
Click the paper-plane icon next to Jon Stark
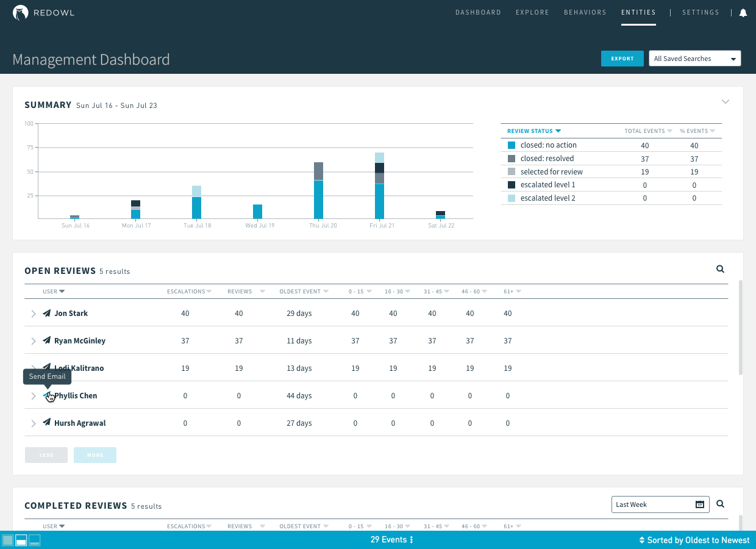47,313
